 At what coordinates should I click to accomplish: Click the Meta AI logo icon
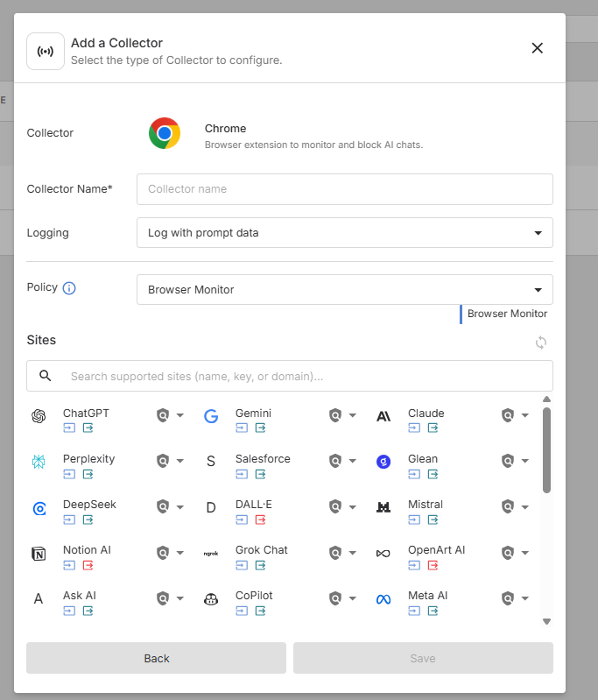(x=383, y=599)
